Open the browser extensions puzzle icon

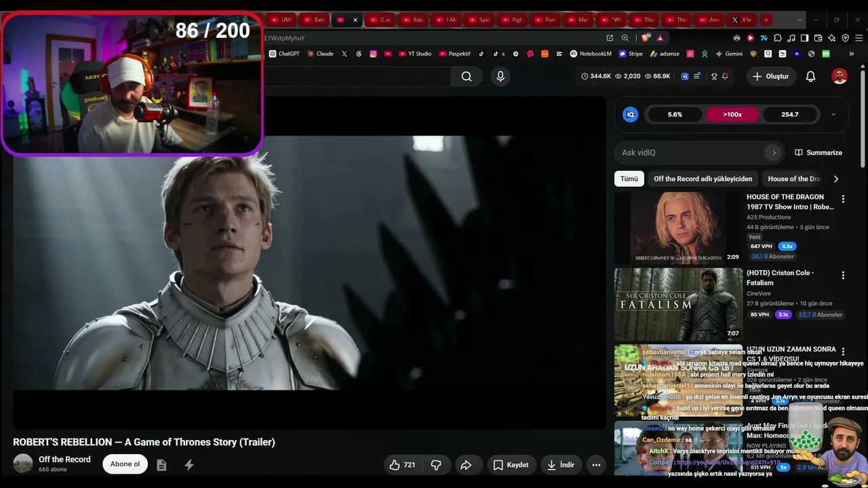(777, 38)
